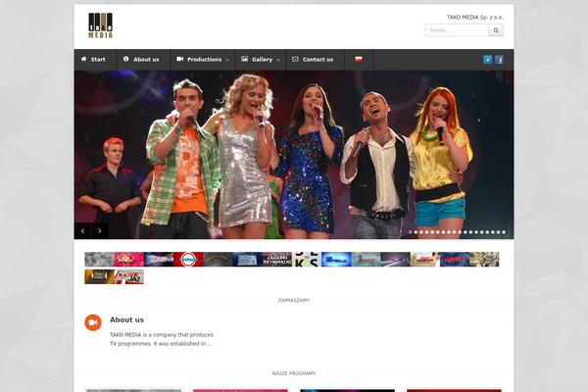This screenshot has width=588, height=392.
Task: Open the About us heading link
Action: tap(126, 319)
